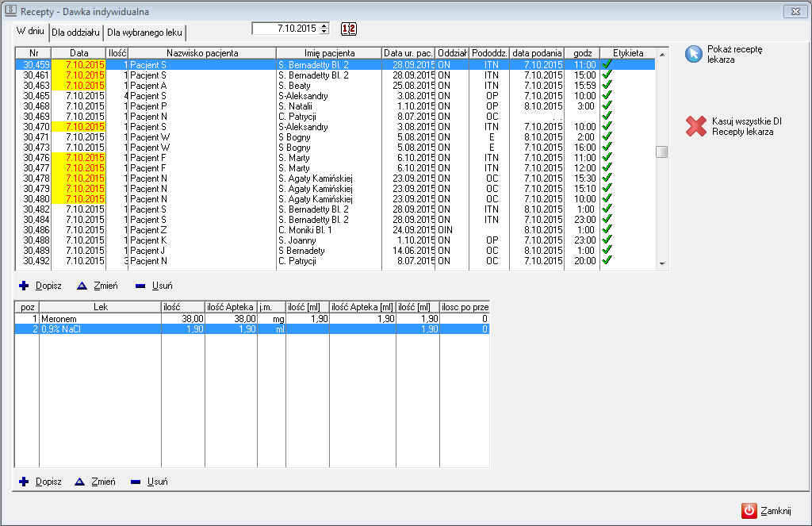Toggle Etykieta checkmark for row 30,470
Image resolution: width=812 pixels, height=526 pixels.
click(x=607, y=126)
